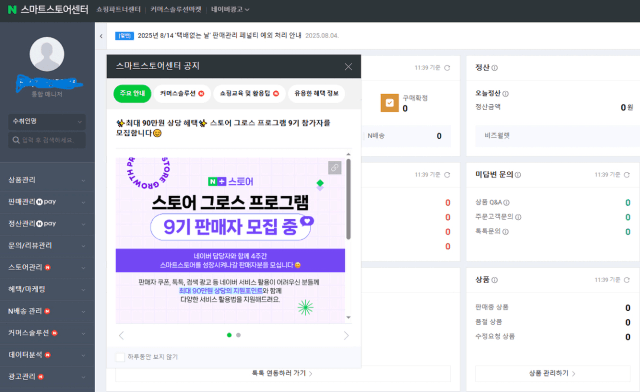
Task: Open the 네이버광고 dropdown in top bar
Action: click(230, 9)
